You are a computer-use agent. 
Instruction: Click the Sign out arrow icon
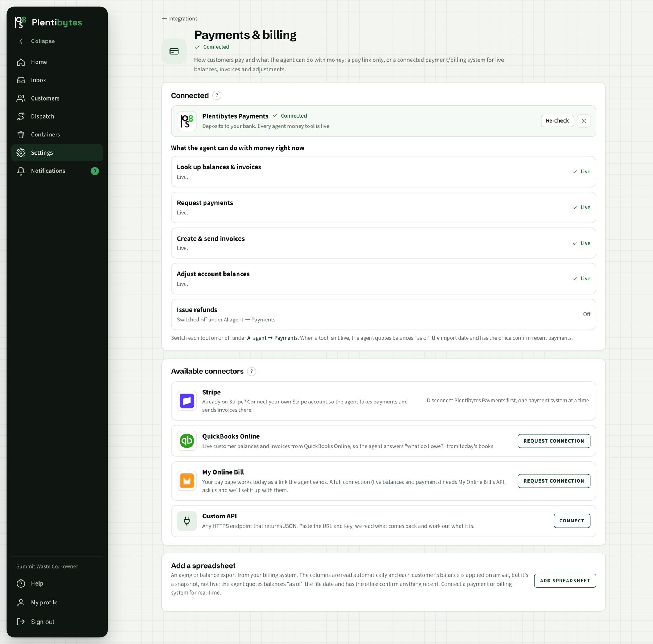pos(21,622)
